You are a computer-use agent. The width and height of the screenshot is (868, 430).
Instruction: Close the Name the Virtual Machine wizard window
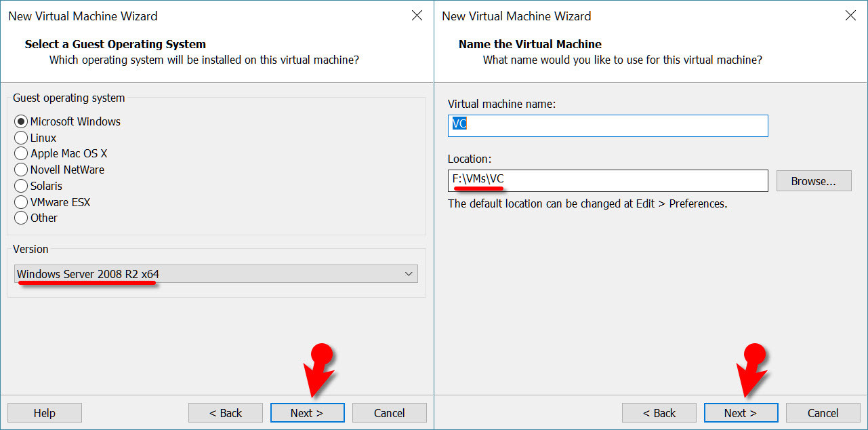coord(851,16)
